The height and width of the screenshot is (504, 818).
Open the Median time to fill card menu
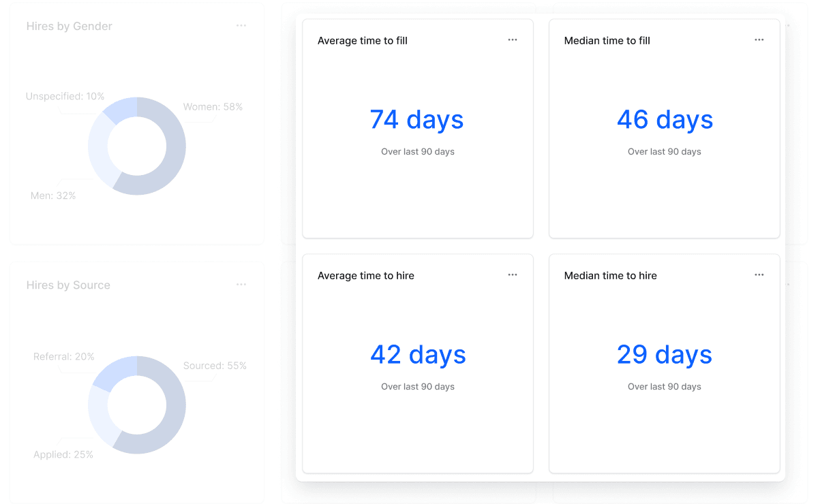pyautogui.click(x=759, y=40)
